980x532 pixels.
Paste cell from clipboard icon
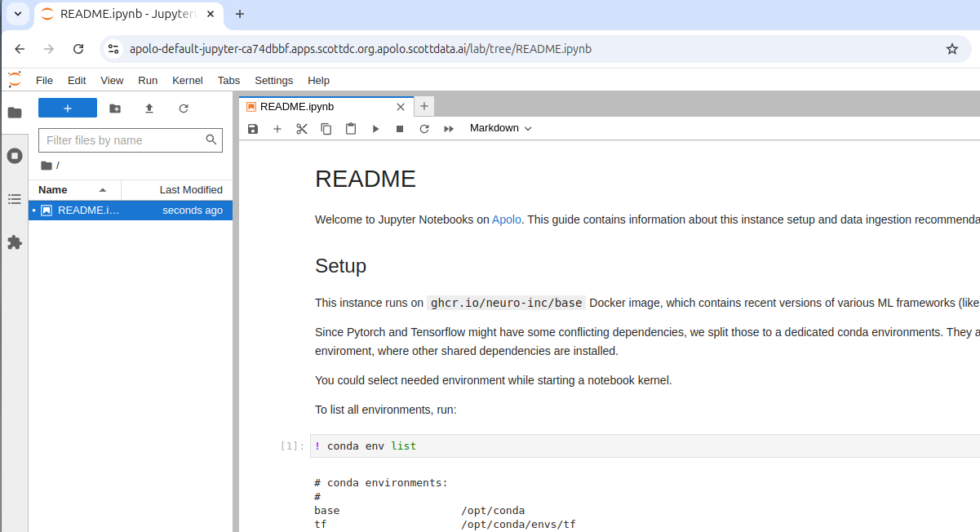(351, 129)
